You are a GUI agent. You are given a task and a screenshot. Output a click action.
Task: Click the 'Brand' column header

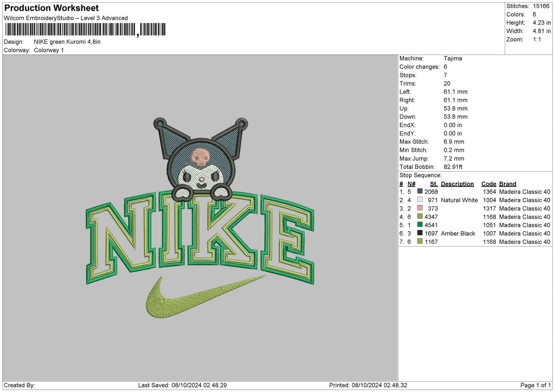pos(507,184)
